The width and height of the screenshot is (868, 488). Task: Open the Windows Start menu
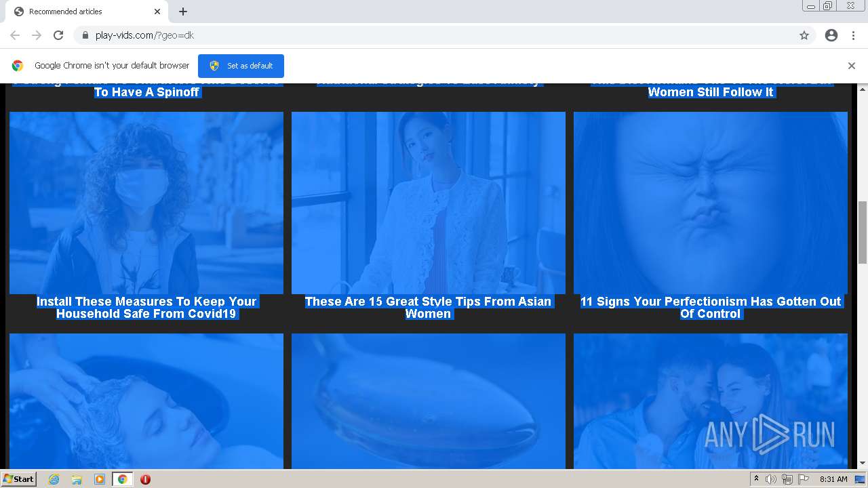point(18,479)
